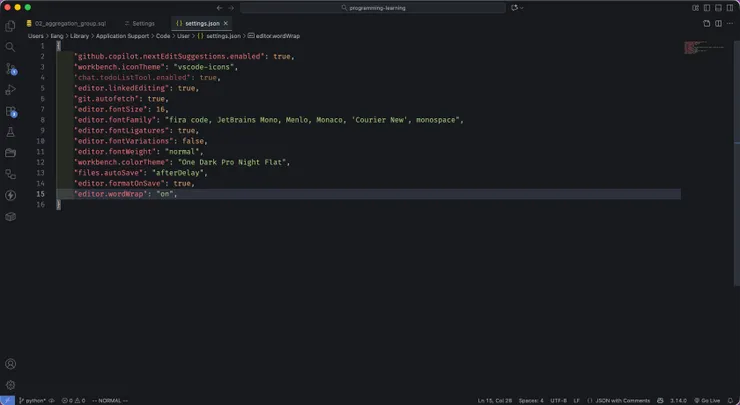Change the Spaces: 4 indentation setting
The height and width of the screenshot is (405, 740).
[531, 400]
